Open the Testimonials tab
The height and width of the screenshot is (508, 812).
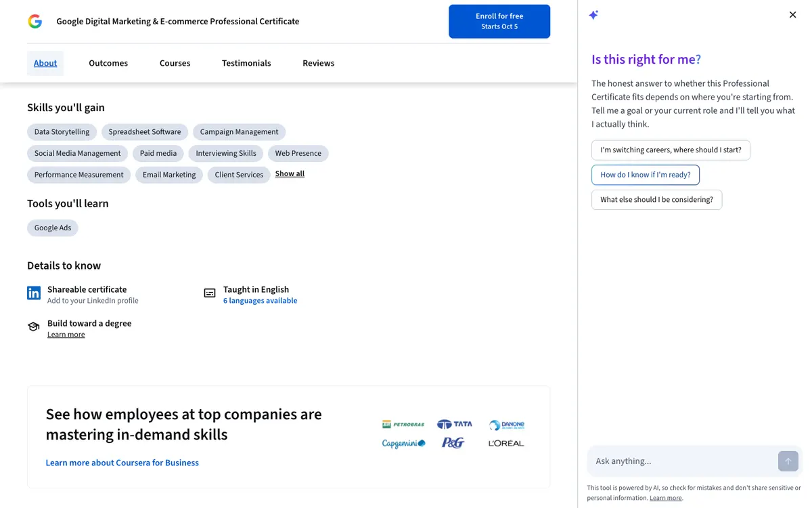246,63
